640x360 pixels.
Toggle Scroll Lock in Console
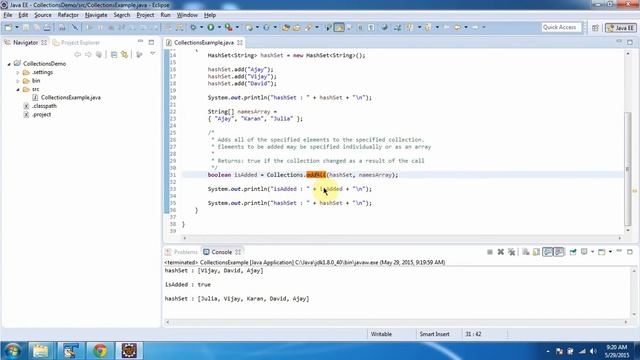click(536, 252)
